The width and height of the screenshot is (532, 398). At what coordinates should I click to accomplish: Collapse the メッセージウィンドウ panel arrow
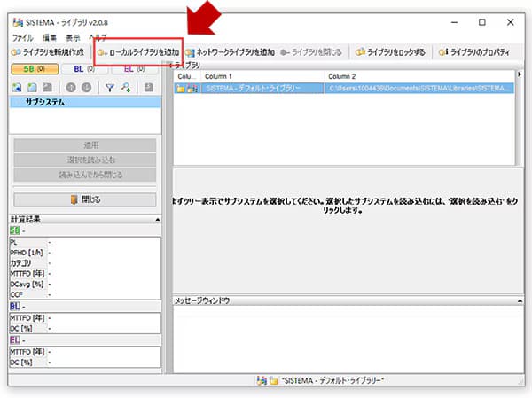[x=520, y=300]
